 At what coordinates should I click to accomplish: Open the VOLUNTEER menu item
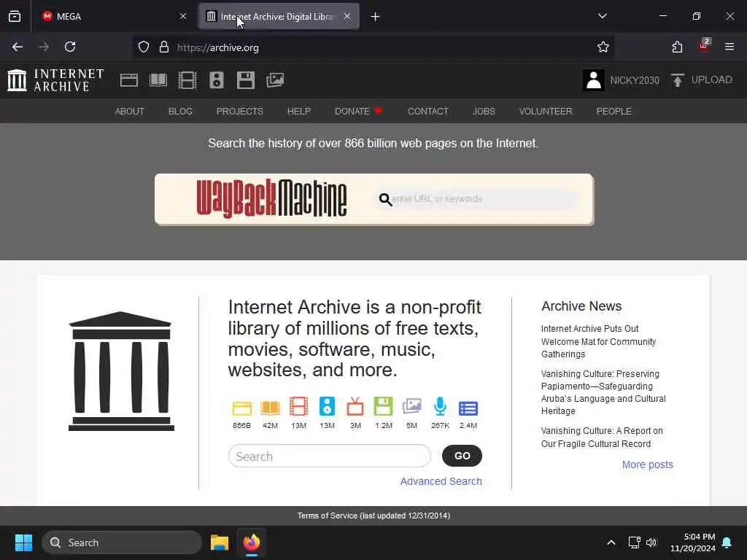(546, 112)
